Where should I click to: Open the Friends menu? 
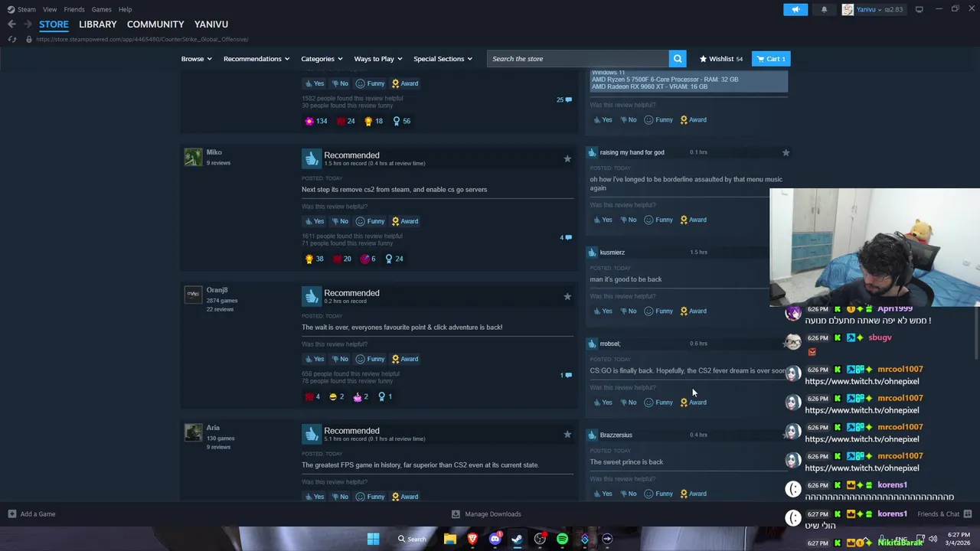74,9
